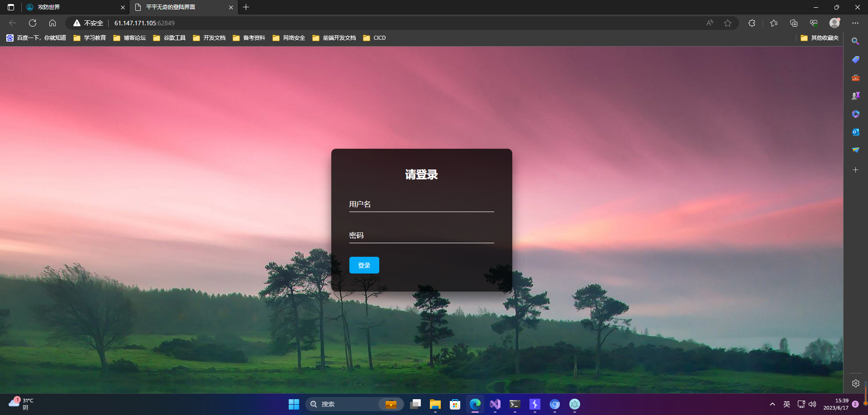
Task: Switch to the 攻防世界 tab
Action: pos(75,7)
